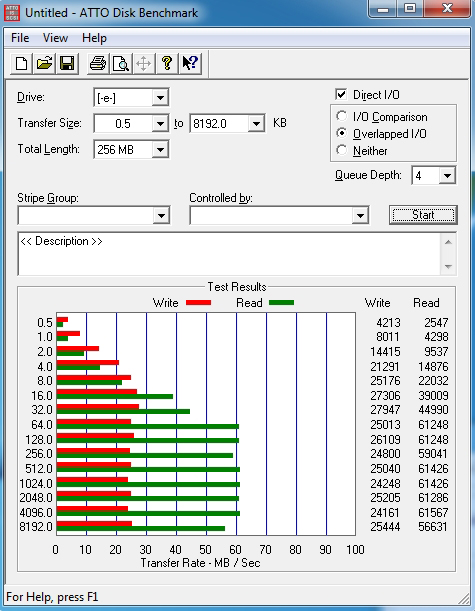Select the I/O Comparison radio button
475x611 pixels.
341,116
